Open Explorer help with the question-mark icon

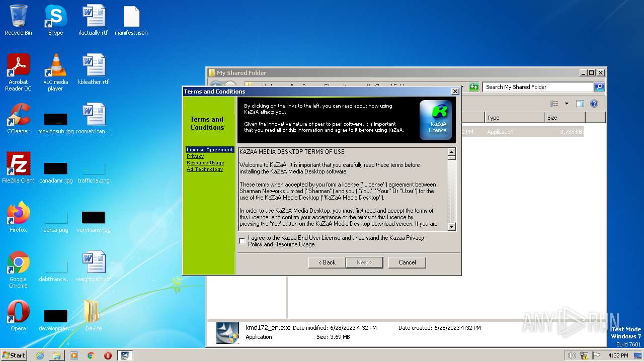(x=594, y=104)
